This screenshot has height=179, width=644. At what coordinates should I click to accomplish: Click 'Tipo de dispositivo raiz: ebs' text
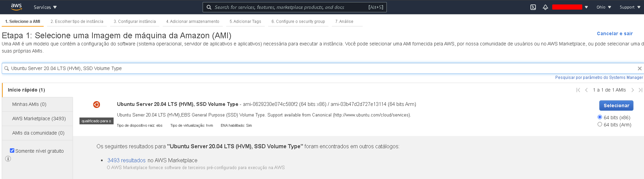[140, 125]
